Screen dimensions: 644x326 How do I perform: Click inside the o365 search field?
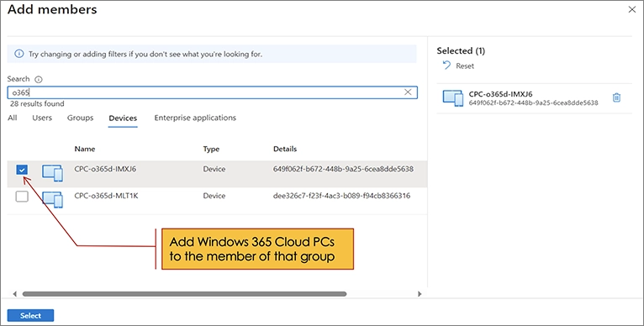coord(213,92)
